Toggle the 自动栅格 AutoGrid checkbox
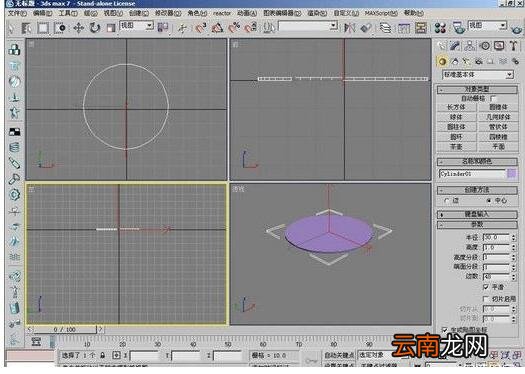The height and width of the screenshot is (374, 525). click(493, 98)
